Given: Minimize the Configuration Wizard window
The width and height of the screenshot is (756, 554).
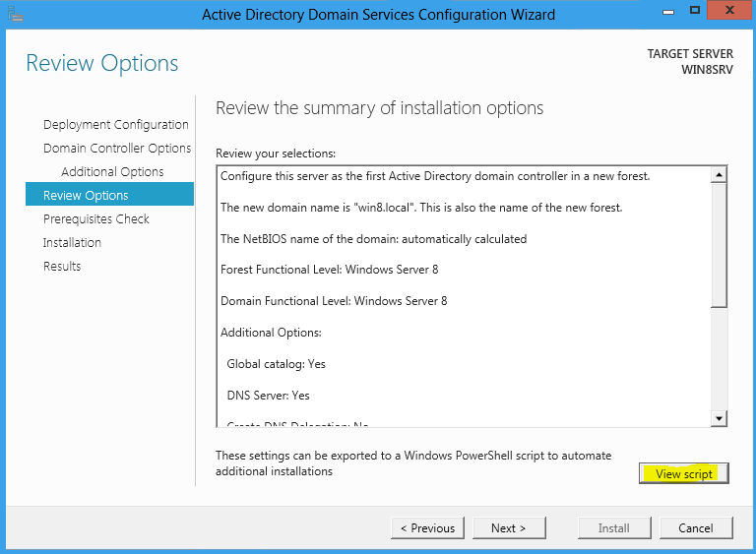Looking at the screenshot, I should [668, 12].
